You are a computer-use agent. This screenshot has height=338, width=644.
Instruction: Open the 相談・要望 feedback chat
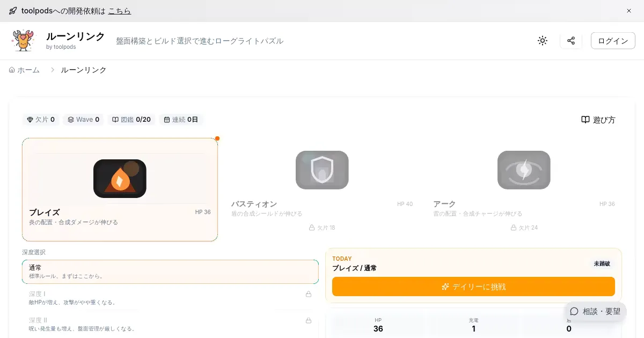(595, 311)
